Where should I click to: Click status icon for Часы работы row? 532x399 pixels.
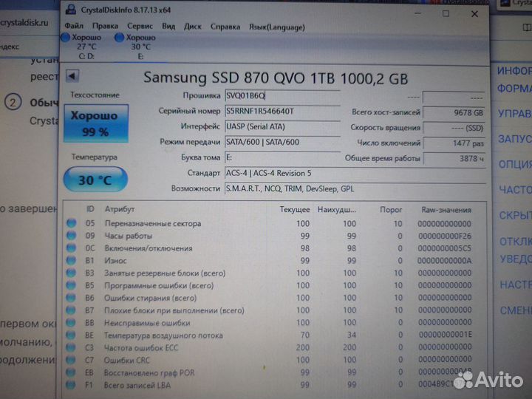coord(71,235)
